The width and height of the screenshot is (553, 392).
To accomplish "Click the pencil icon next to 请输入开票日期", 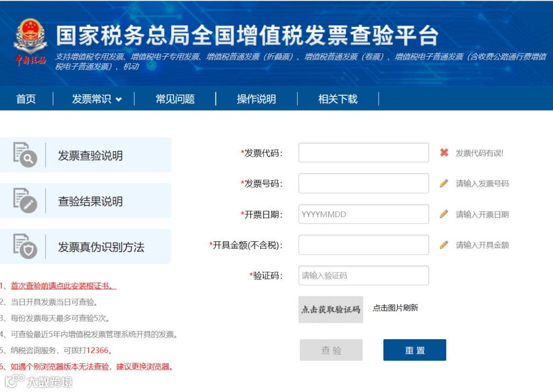I will pos(444,214).
